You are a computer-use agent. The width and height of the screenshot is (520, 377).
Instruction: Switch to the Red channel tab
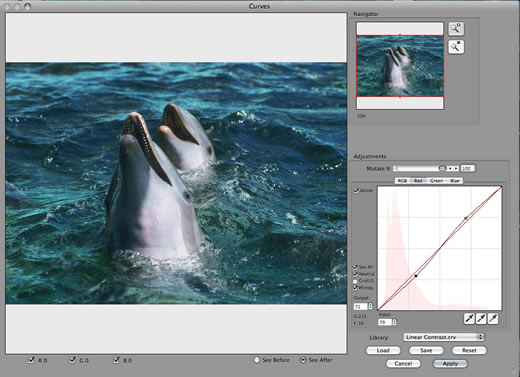418,181
